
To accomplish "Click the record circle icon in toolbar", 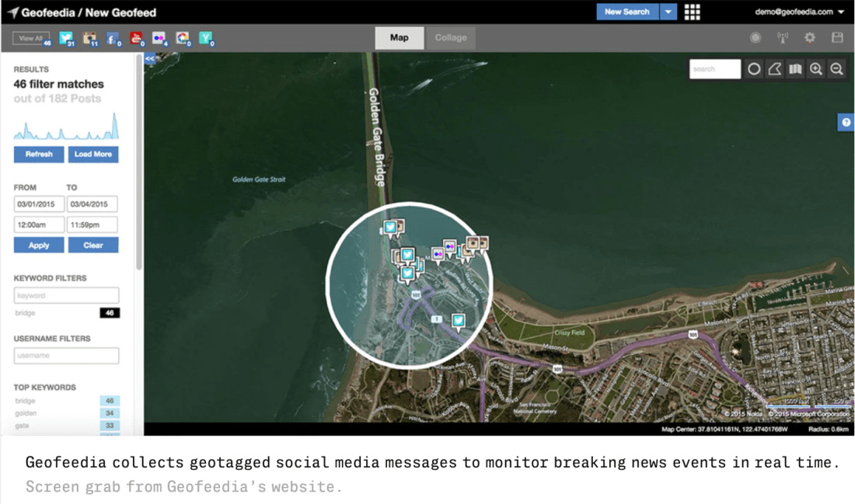I will [x=756, y=37].
